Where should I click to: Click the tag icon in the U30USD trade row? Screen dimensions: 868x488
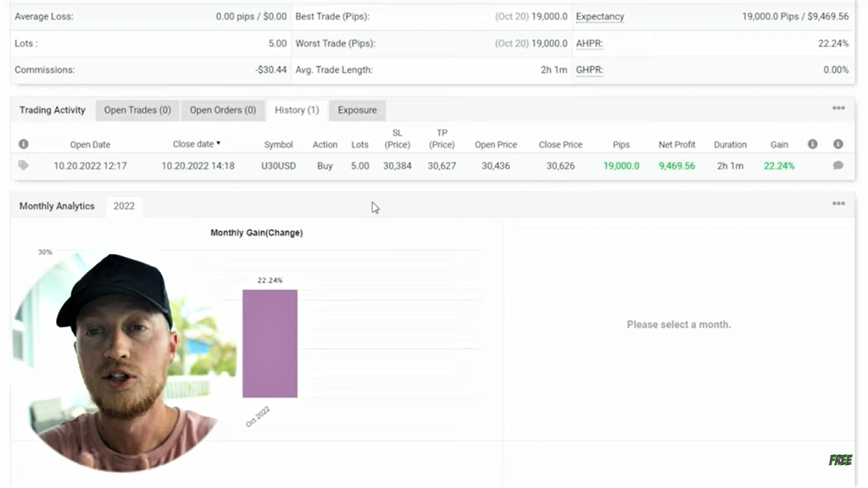23,165
